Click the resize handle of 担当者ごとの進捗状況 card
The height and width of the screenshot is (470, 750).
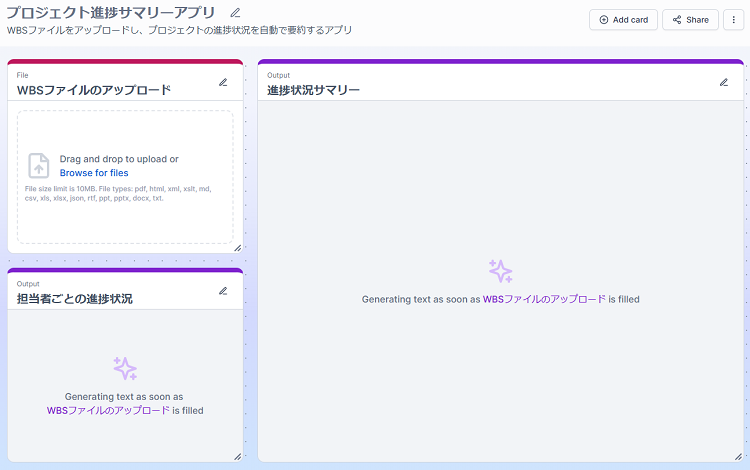tap(237, 456)
